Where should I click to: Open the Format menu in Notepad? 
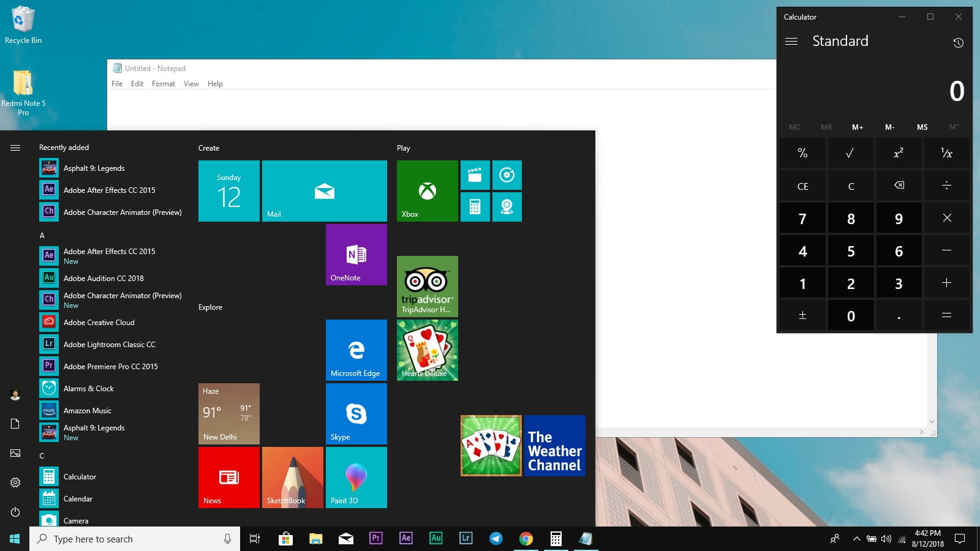pos(163,84)
